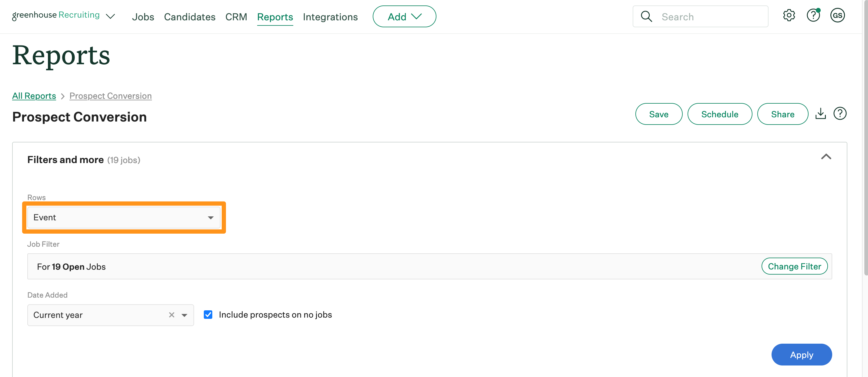Open the Date Added dropdown arrow
868x377 pixels.
tap(184, 315)
